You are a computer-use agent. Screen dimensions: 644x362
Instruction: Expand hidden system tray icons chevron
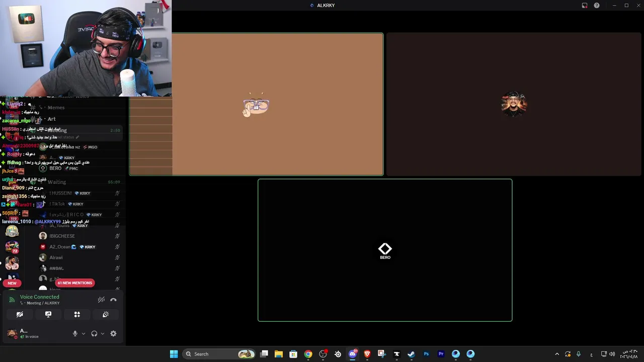tap(556, 354)
